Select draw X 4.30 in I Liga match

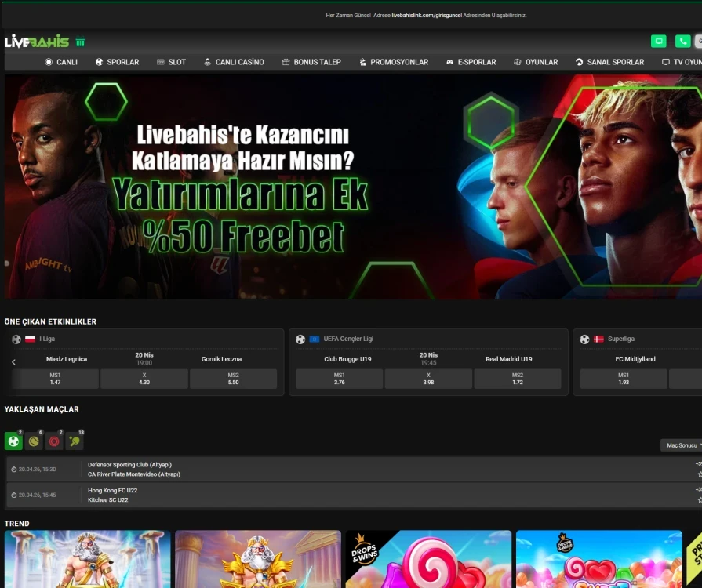(x=144, y=379)
